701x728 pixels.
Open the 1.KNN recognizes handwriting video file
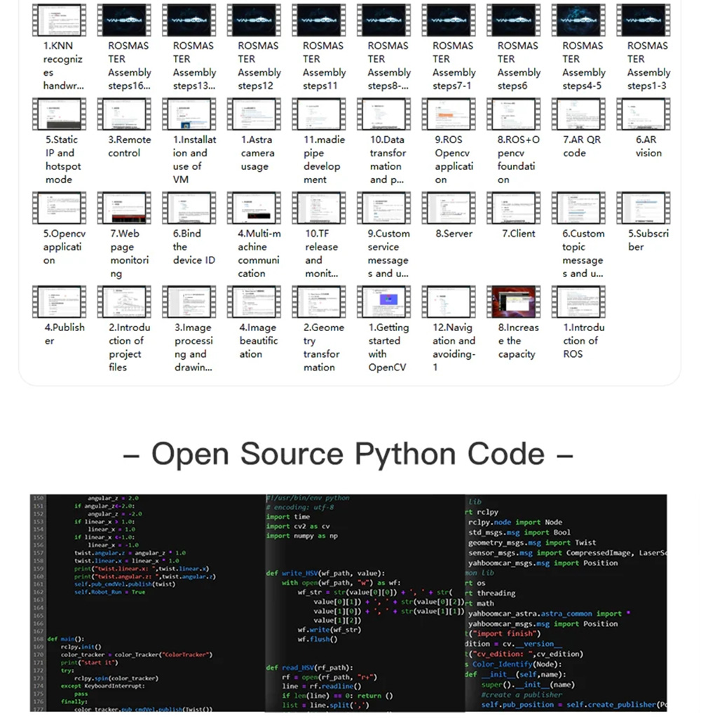click(x=59, y=20)
